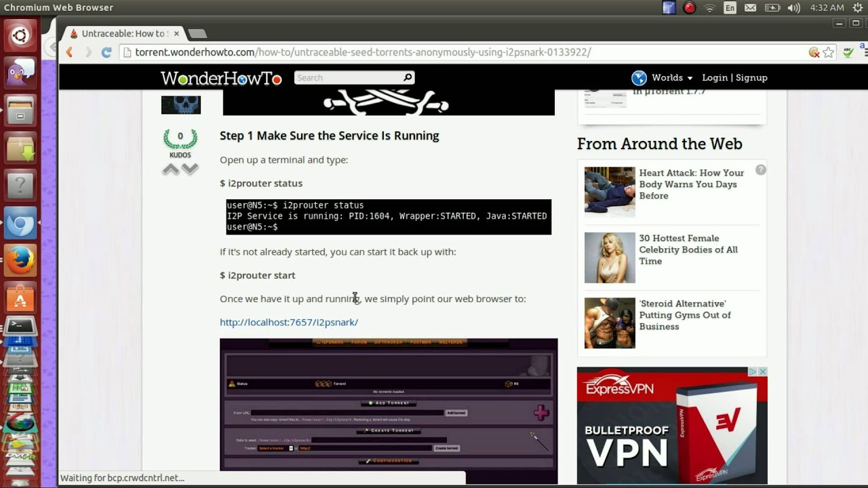The width and height of the screenshot is (868, 488).
Task: Click the Signup link
Action: 751,78
